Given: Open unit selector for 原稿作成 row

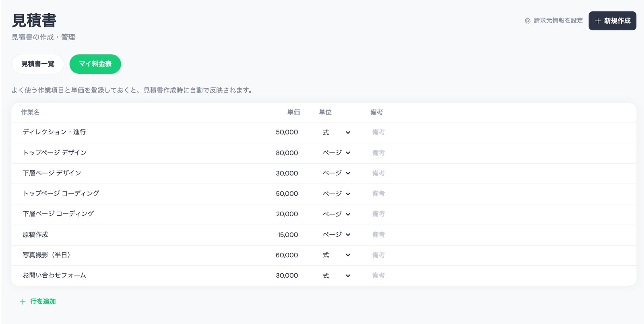Looking at the screenshot, I should (336, 235).
